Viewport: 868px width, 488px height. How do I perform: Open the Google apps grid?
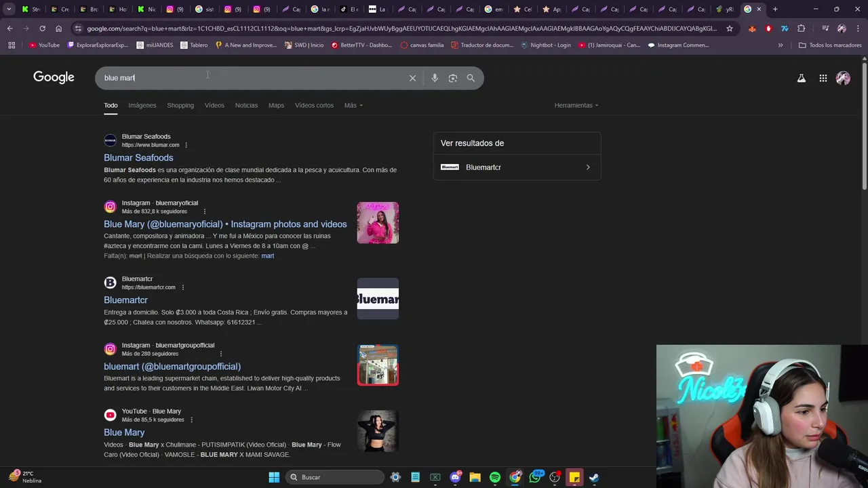(823, 78)
